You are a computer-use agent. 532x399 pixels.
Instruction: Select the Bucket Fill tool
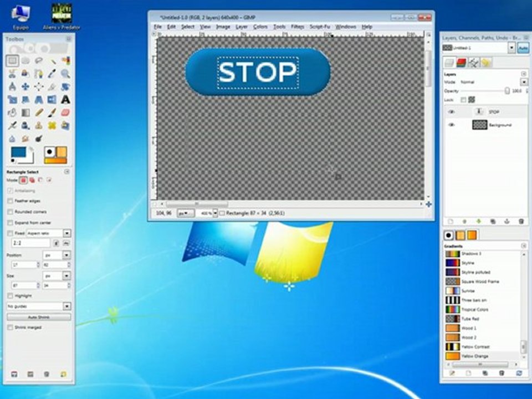click(13, 112)
